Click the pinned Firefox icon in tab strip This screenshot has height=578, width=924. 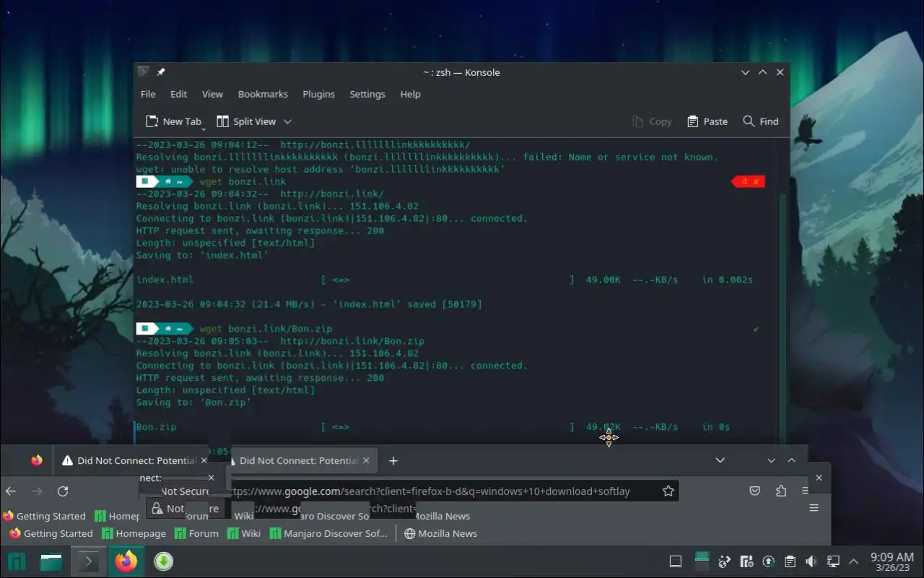(x=37, y=460)
